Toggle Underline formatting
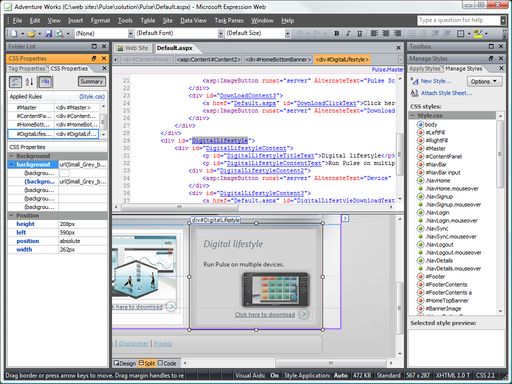The image size is (512, 384). point(360,33)
